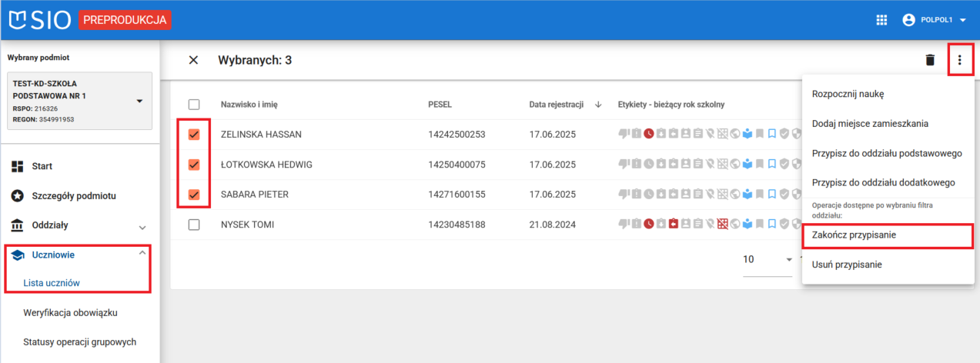Toggle the select-all checkbox in table header
This screenshot has width=980, height=363.
coord(194,105)
